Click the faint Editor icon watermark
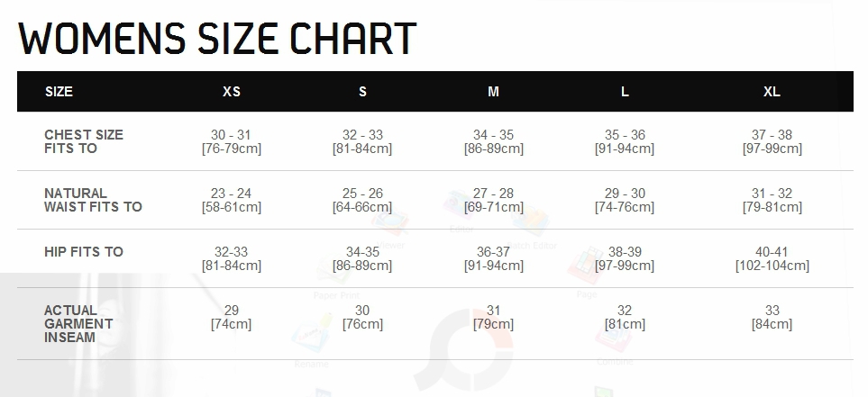Viewport: 868px width, 397px height. (x=459, y=204)
